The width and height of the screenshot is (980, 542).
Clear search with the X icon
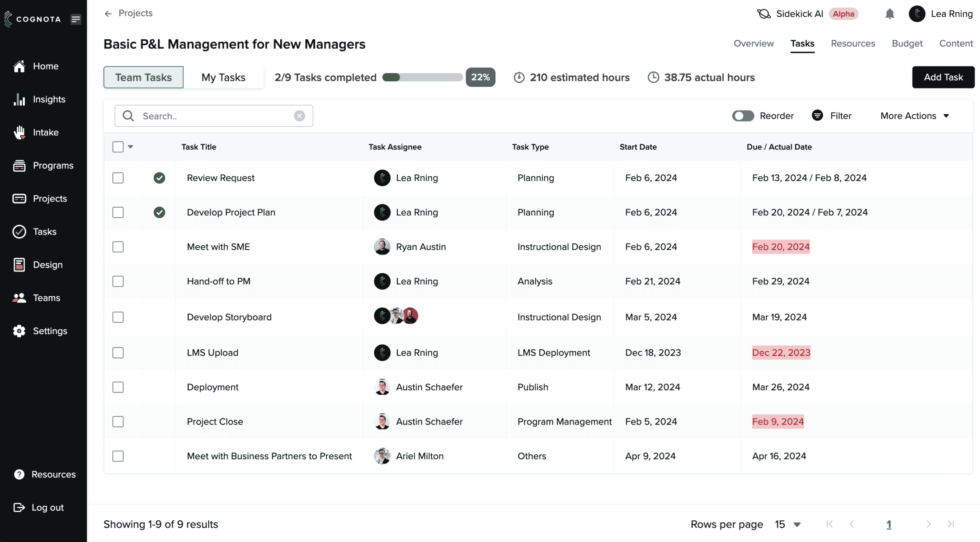pos(299,116)
